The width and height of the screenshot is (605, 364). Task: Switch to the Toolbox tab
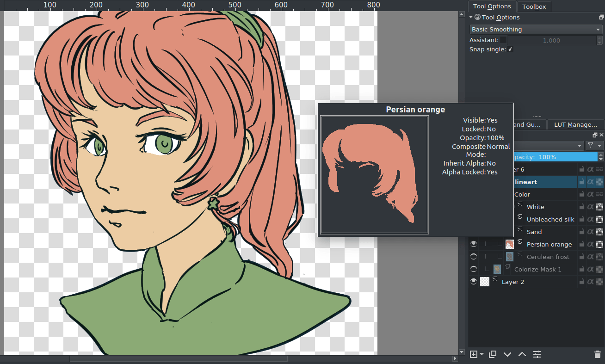pyautogui.click(x=534, y=6)
